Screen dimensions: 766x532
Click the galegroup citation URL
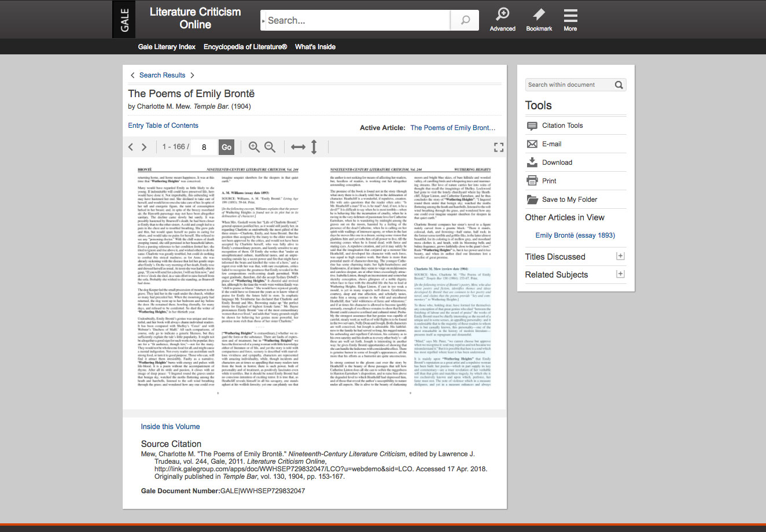[284, 469]
